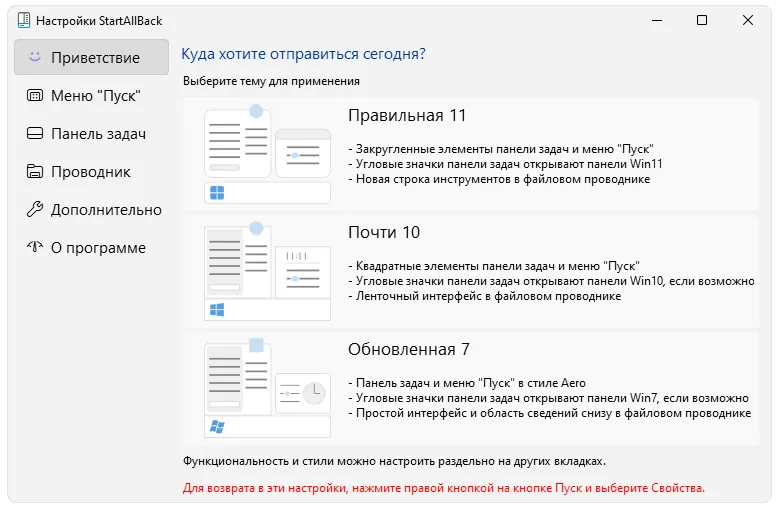
Task: Open the О программе tab
Action: 92,248
